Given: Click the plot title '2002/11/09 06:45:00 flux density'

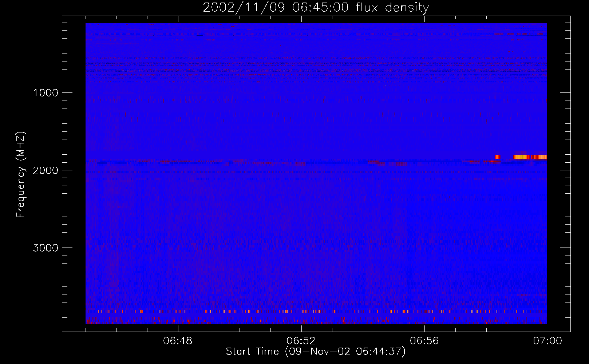Looking at the screenshot, I should pyautogui.click(x=316, y=7).
